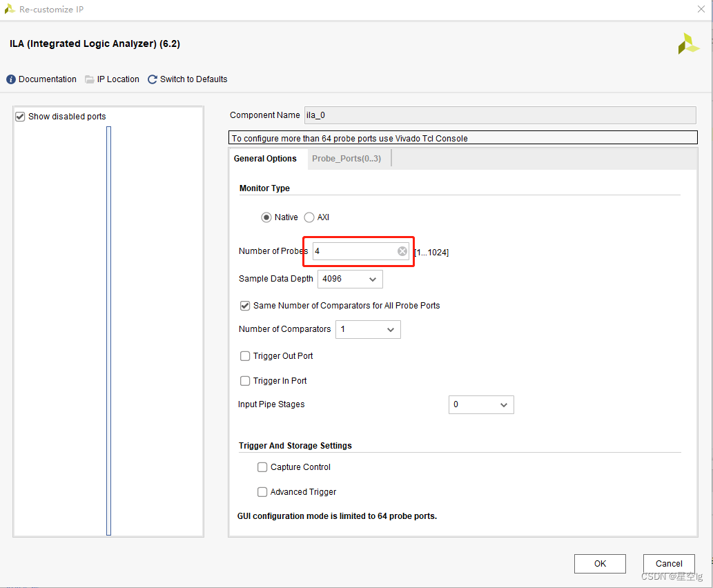Click the probe range text [1...1024]

[431, 253]
